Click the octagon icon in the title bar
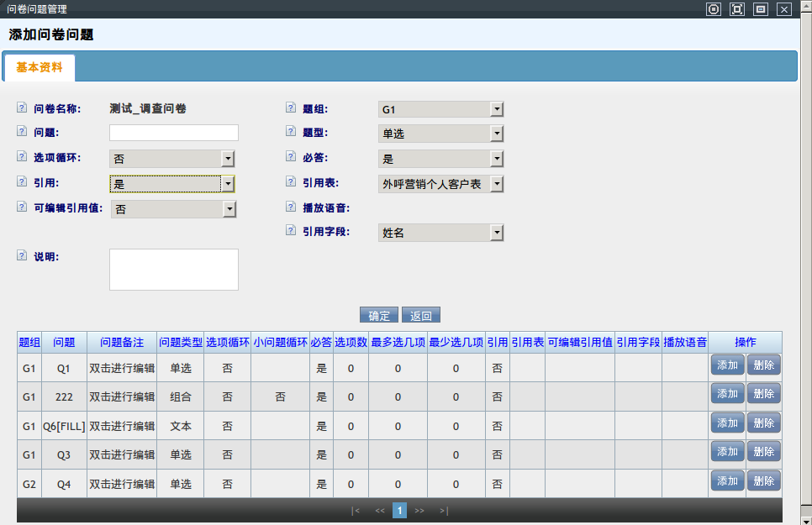The width and height of the screenshot is (812, 525). (714, 9)
